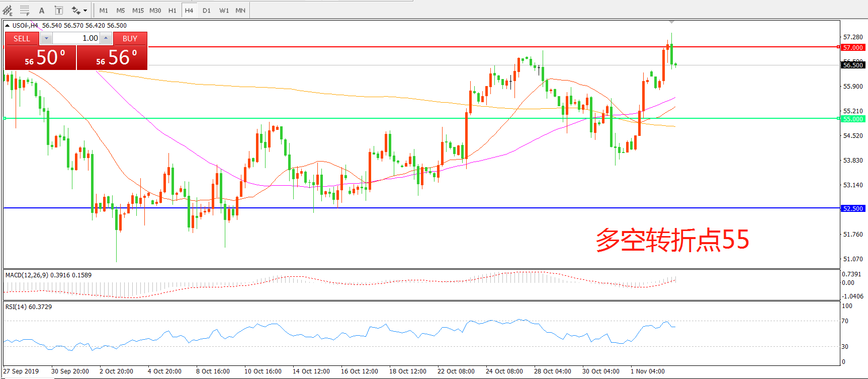Click the red 57.000 price level label
Viewport: 868px width, 379px height.
pyautogui.click(x=853, y=47)
